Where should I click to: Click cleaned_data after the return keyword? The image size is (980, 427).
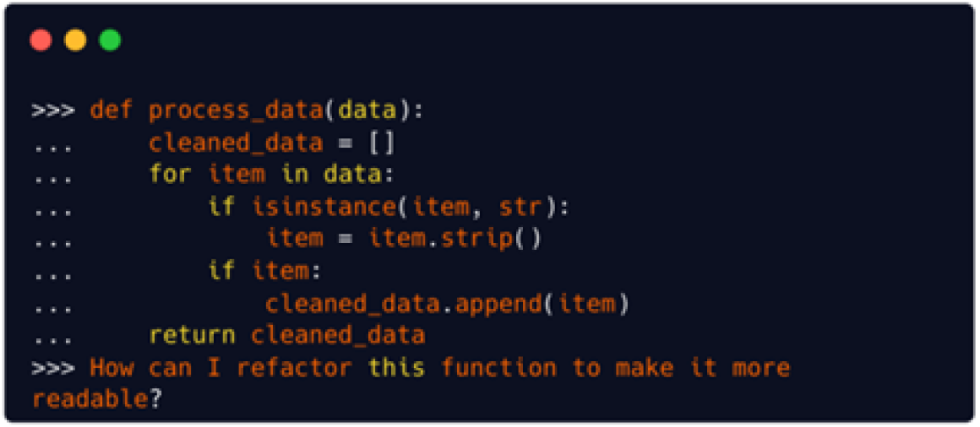[x=338, y=335]
